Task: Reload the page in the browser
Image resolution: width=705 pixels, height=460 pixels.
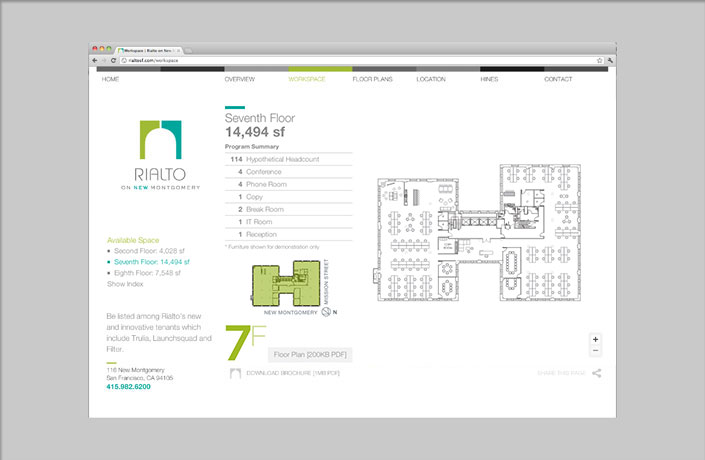Action: point(112,60)
